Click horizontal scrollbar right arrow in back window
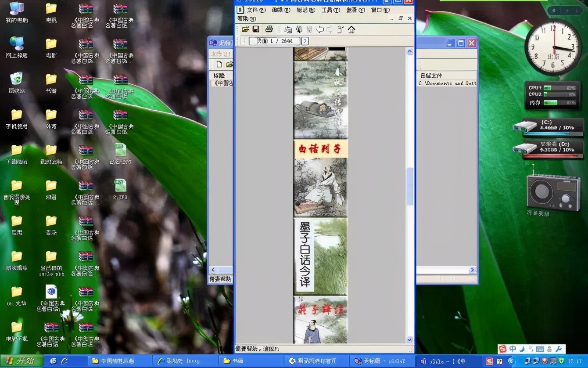This screenshot has width=588, height=368. click(x=473, y=270)
